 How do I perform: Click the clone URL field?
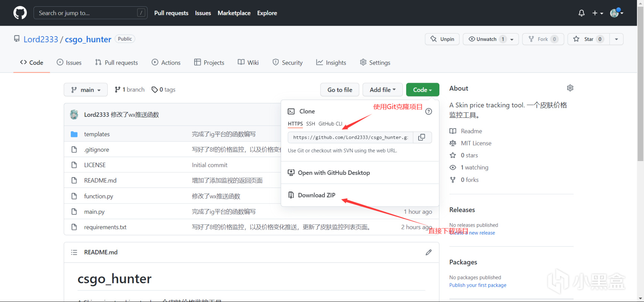pos(350,137)
